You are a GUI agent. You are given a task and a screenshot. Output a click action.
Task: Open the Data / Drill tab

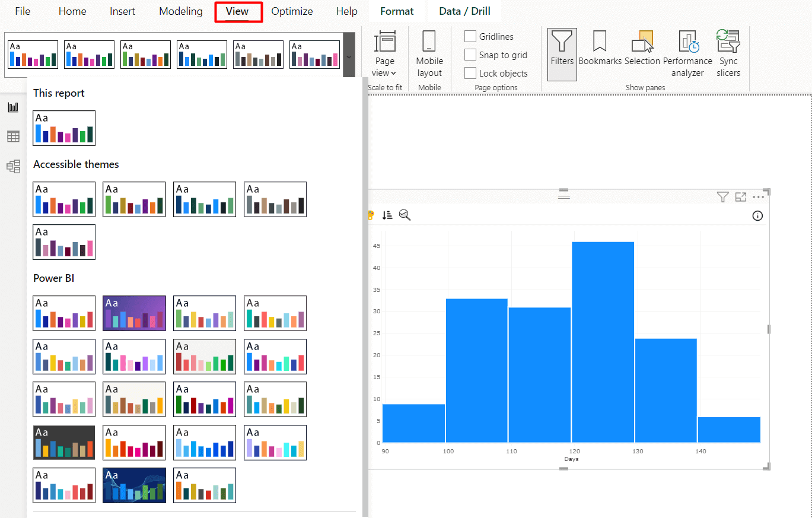(464, 11)
